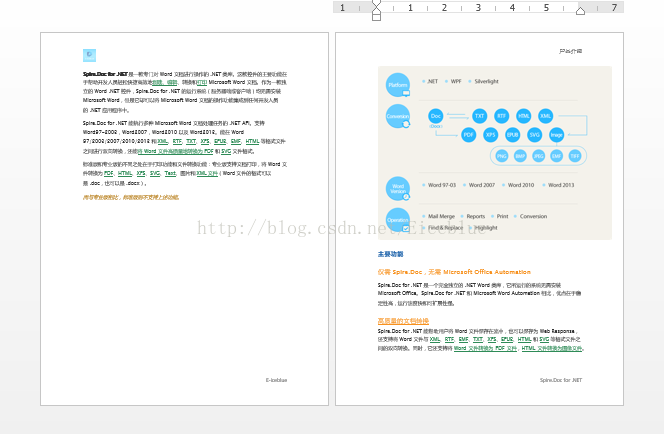This screenshot has width=664, height=434.
Task: Select the first-line indent marker on the ruler
Action: 376,4
